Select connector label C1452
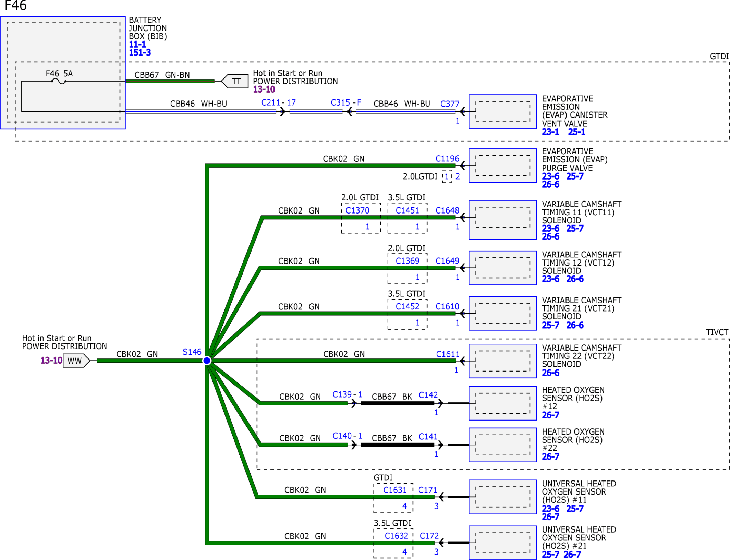Image resolution: width=730 pixels, height=560 pixels. pyautogui.click(x=407, y=306)
